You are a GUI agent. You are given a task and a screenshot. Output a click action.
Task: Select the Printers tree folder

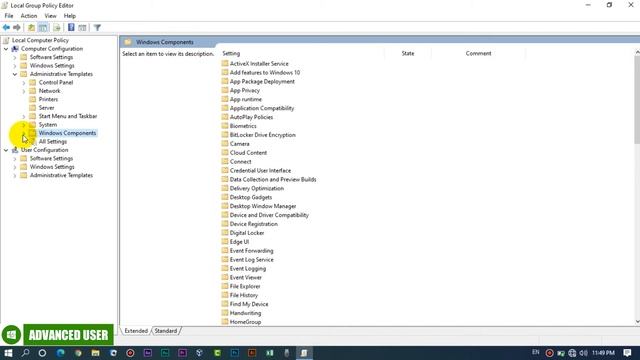coord(48,99)
